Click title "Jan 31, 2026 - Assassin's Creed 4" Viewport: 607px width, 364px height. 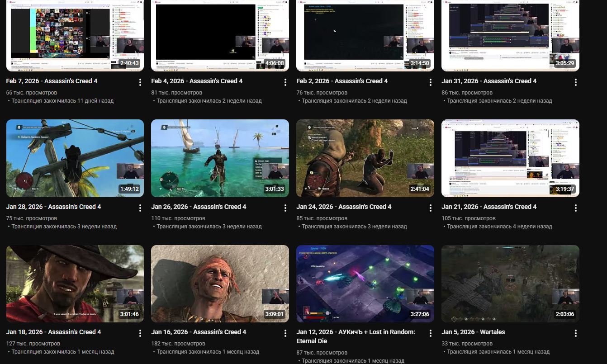[489, 81]
